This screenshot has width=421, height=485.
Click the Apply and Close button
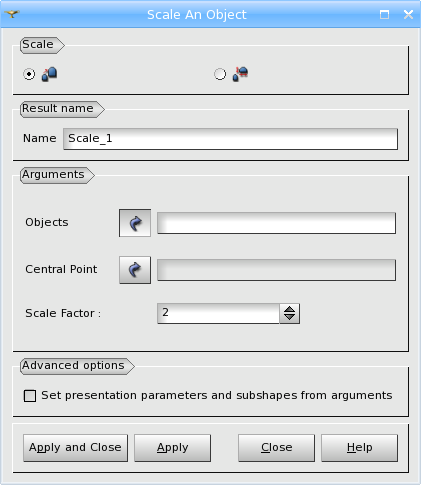(75, 448)
